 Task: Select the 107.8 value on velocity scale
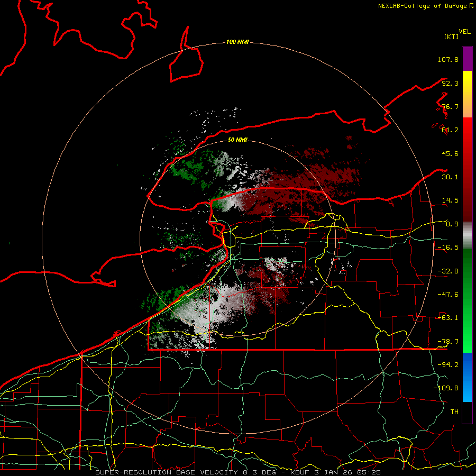point(448,59)
